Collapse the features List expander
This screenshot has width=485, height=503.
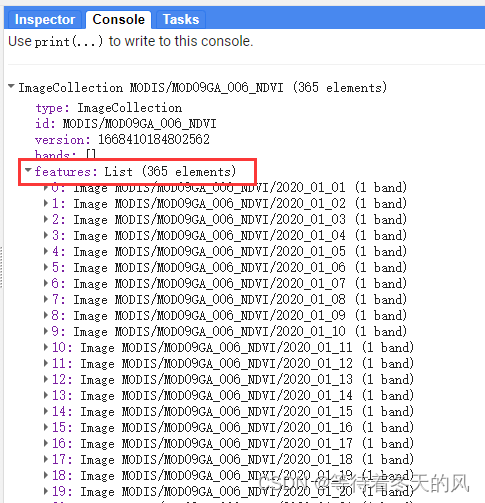pyautogui.click(x=28, y=170)
